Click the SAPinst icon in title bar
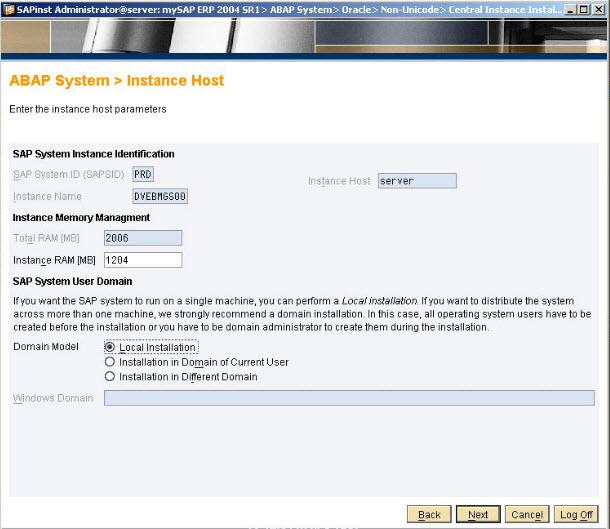Screen dimensions: 610x529 [x=9, y=9]
